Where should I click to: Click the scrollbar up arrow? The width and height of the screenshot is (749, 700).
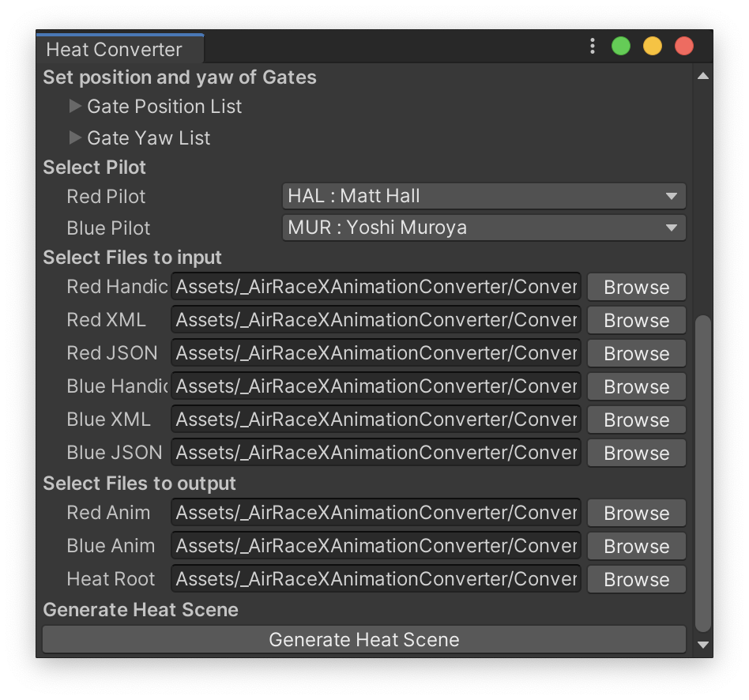point(702,76)
